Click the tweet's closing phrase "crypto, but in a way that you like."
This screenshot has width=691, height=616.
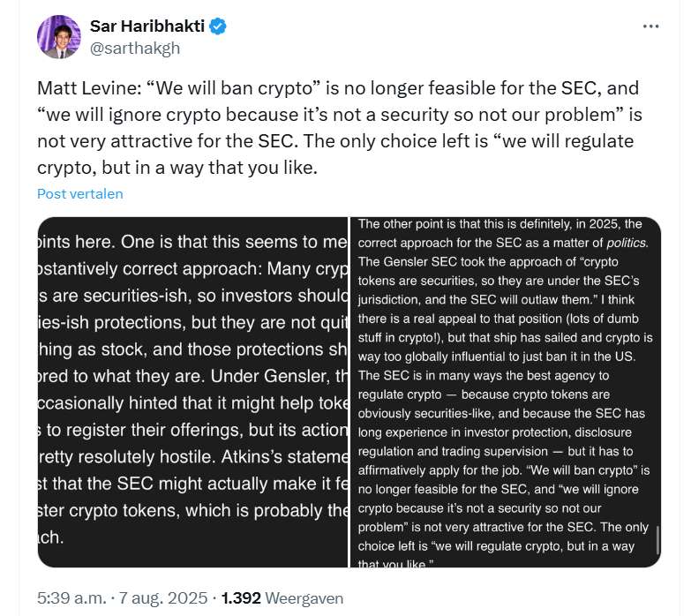tap(159, 167)
